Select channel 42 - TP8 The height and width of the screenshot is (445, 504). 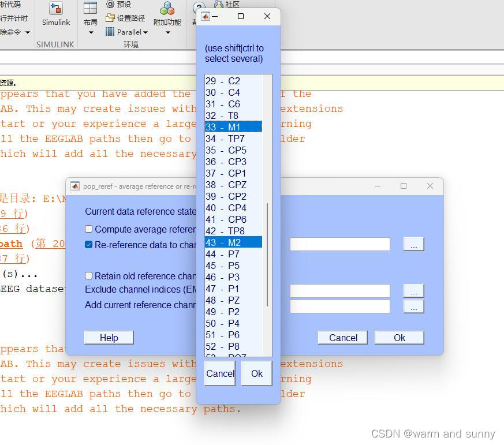point(234,231)
